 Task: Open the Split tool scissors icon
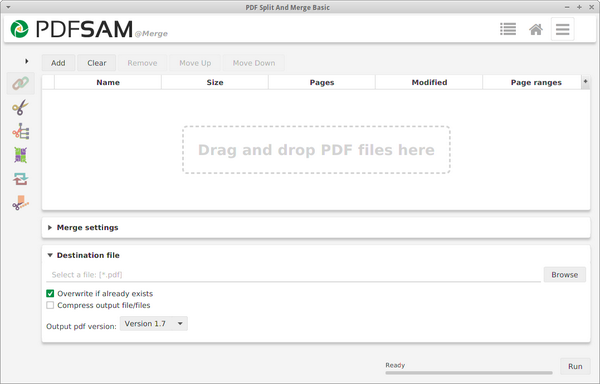point(21,107)
